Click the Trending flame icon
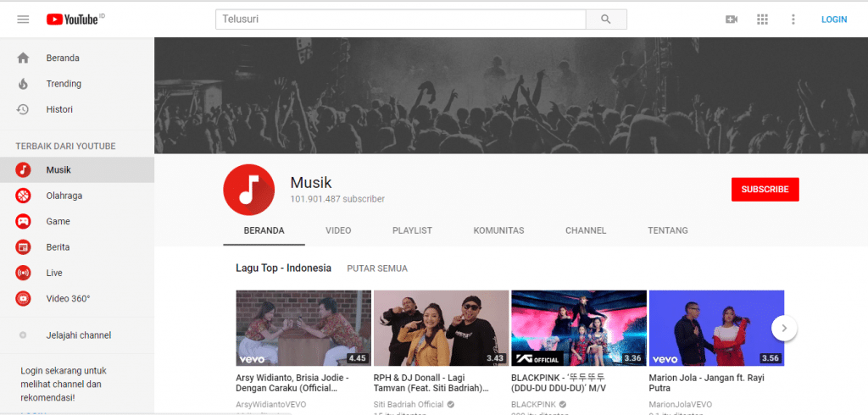This screenshot has height=415, width=868. 23,84
